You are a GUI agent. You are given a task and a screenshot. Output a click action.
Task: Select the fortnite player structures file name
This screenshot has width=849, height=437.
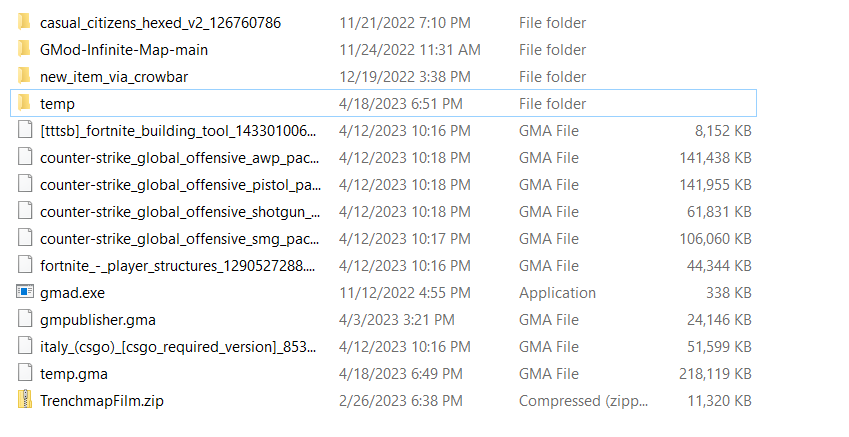pyautogui.click(x=178, y=266)
